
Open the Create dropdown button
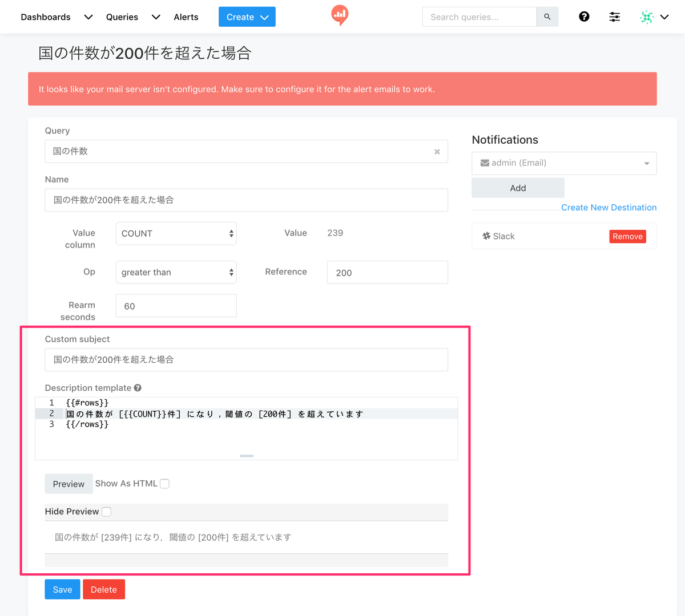tap(247, 17)
